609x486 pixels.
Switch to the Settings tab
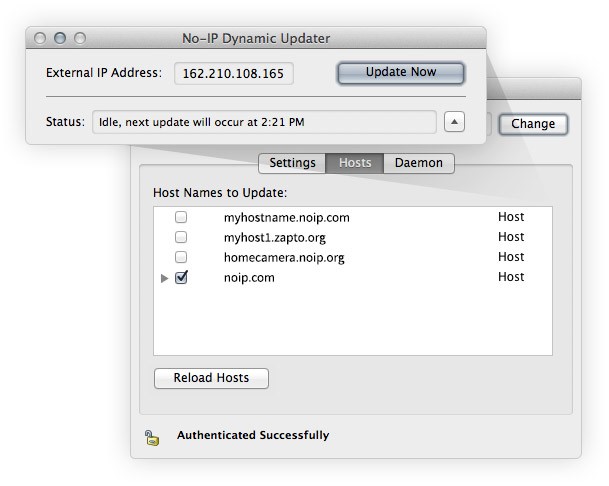[292, 163]
